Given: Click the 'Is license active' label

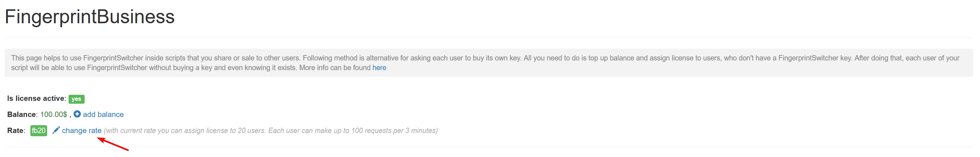Looking at the screenshot, I should (x=36, y=98).
